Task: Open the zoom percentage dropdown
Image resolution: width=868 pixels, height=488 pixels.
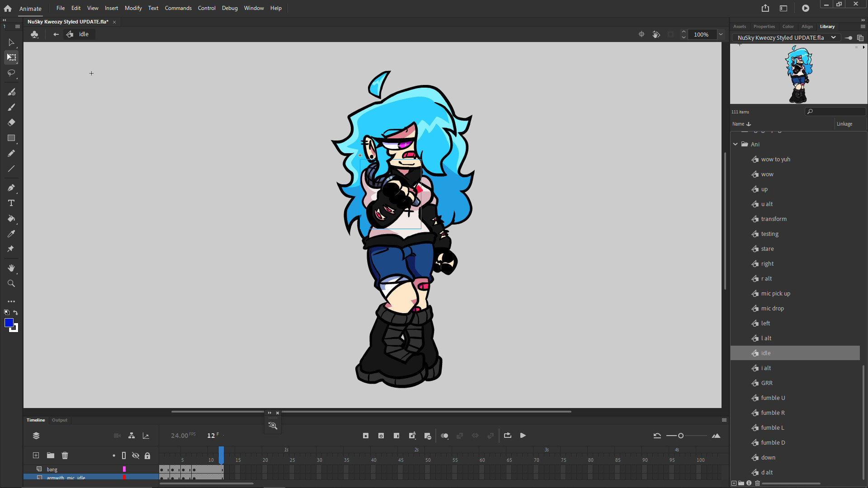Action: [x=721, y=34]
